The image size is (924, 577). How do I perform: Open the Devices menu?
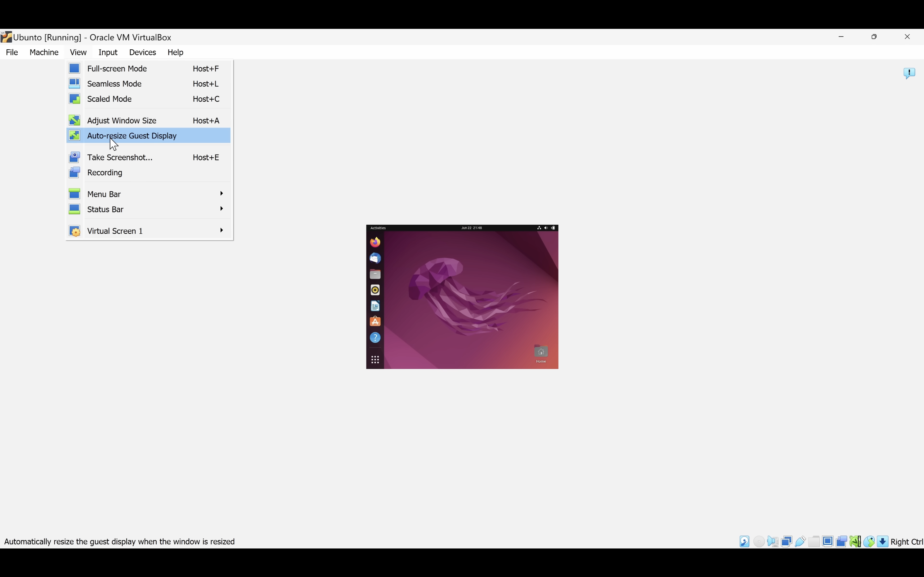[x=142, y=52]
